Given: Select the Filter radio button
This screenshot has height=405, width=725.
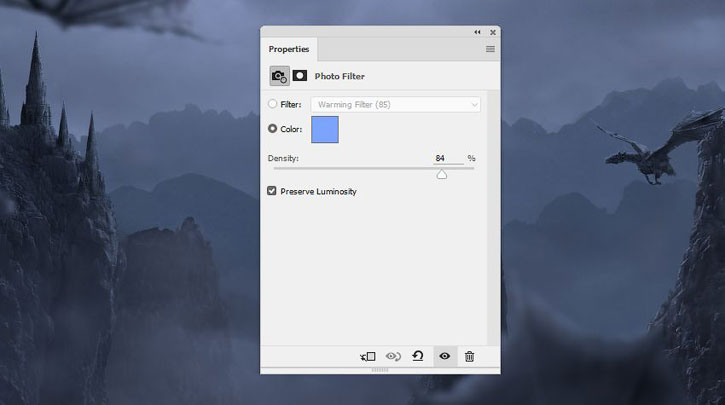Looking at the screenshot, I should [272, 104].
